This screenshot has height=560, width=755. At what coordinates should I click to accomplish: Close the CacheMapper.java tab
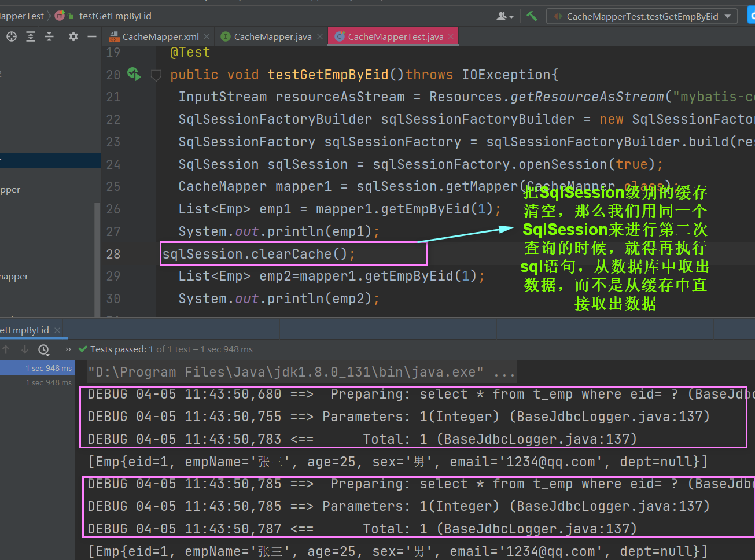pyautogui.click(x=319, y=36)
